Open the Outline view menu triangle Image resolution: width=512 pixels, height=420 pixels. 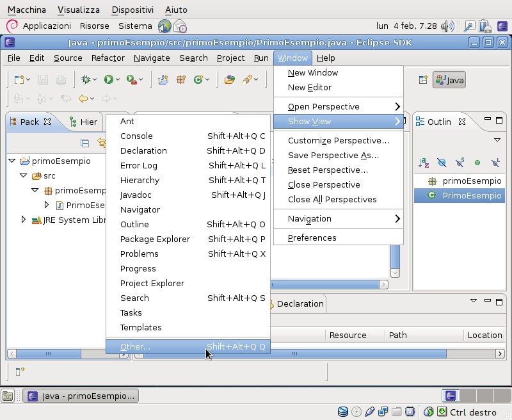click(497, 140)
